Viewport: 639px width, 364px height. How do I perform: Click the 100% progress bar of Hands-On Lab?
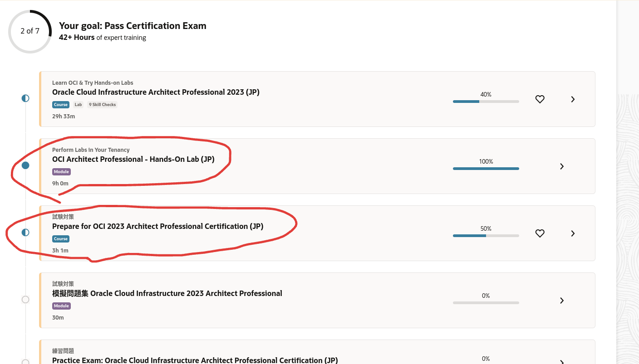coord(486,169)
